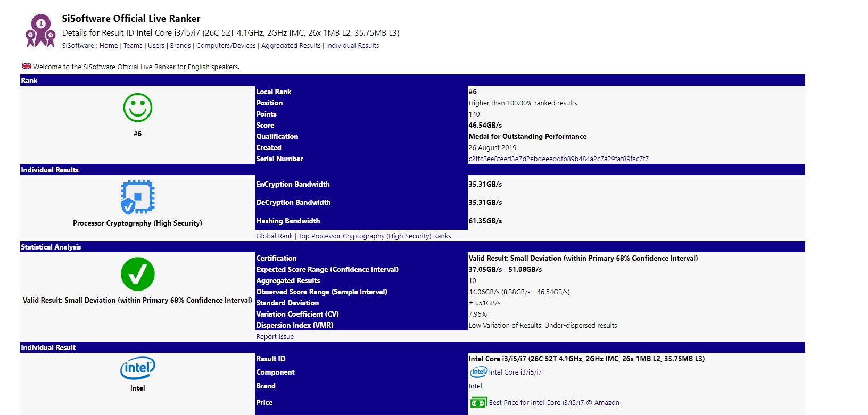Click 'Aggregated Results' label in Statistical Analysis
This screenshot has width=868, height=415.
[x=288, y=280]
